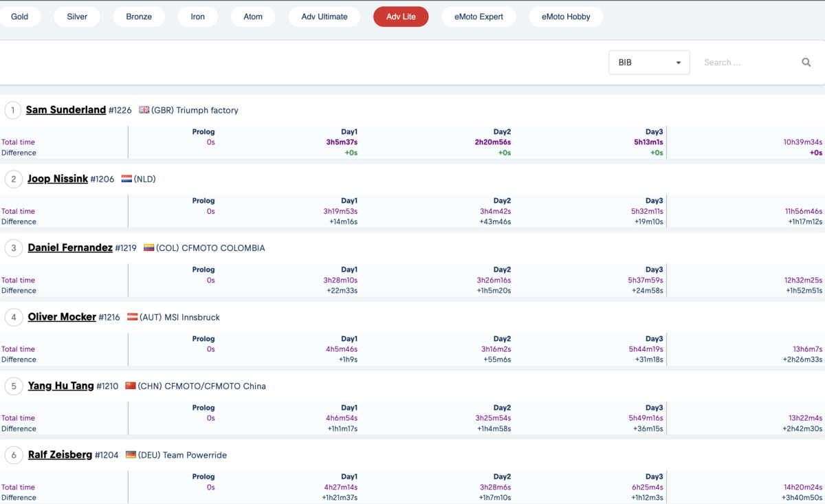
Task: Click team text Triumph factory
Action: tap(207, 110)
